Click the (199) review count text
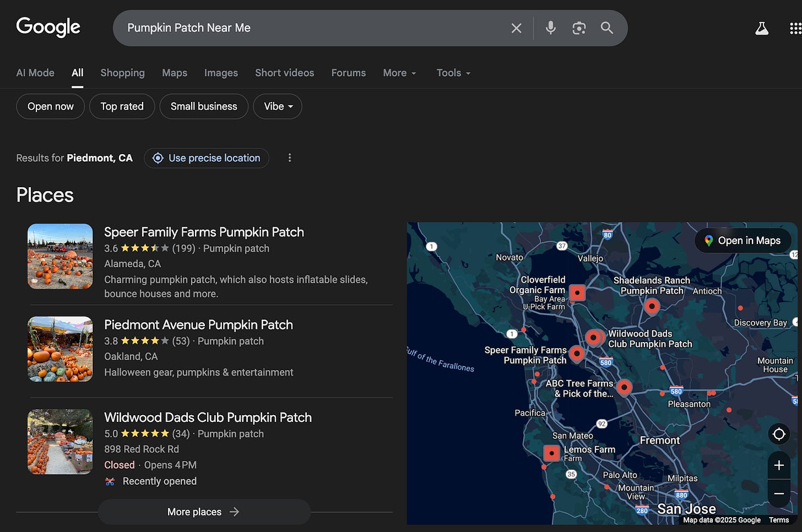This screenshot has width=802, height=532. coord(183,248)
